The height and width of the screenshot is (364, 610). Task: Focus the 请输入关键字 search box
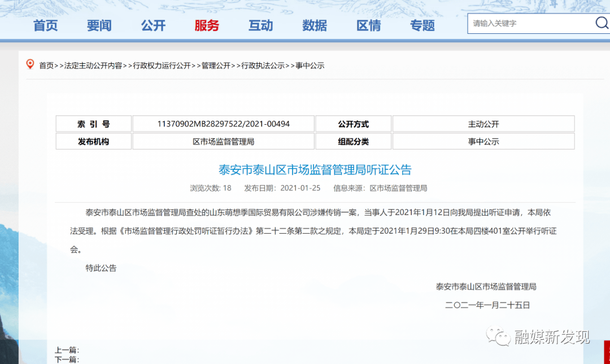tap(528, 24)
